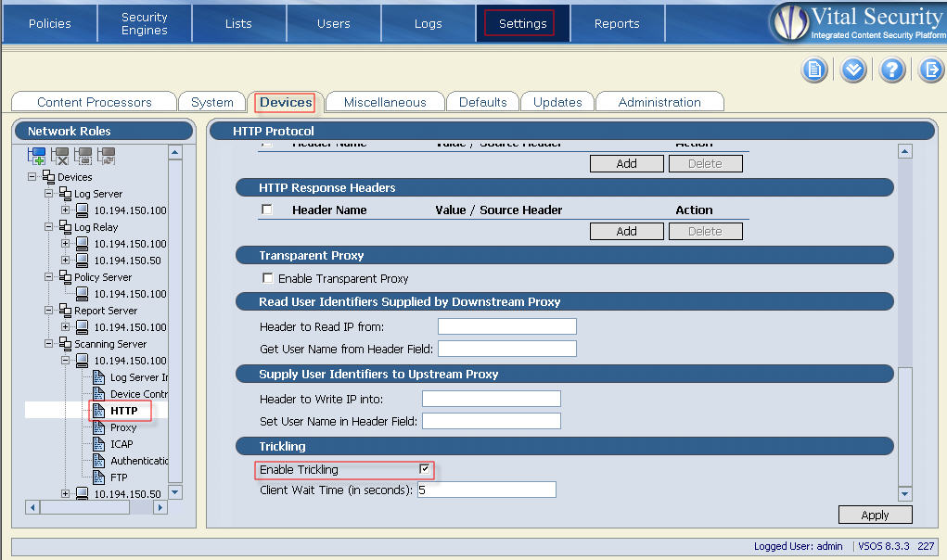Click the double-chevron down icon
Viewport: 947px width, 560px height.
pyautogui.click(x=853, y=70)
